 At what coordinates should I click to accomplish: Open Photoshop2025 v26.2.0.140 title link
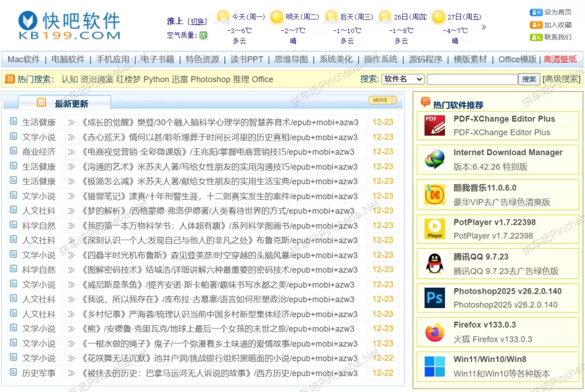(x=508, y=291)
